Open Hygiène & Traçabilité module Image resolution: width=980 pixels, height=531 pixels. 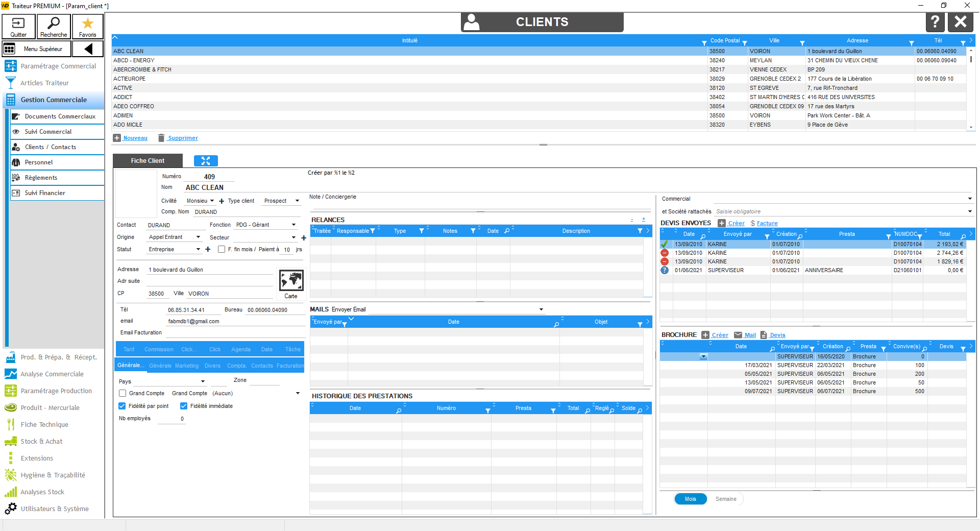coord(53,475)
